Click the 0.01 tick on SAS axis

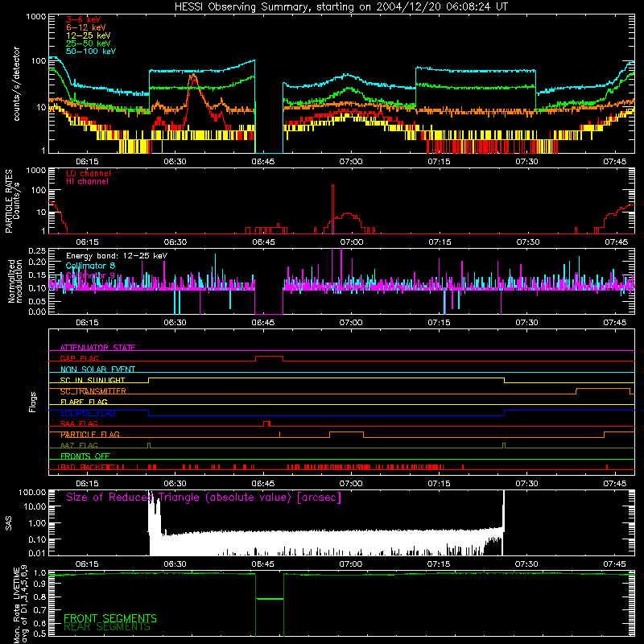[x=37, y=553]
